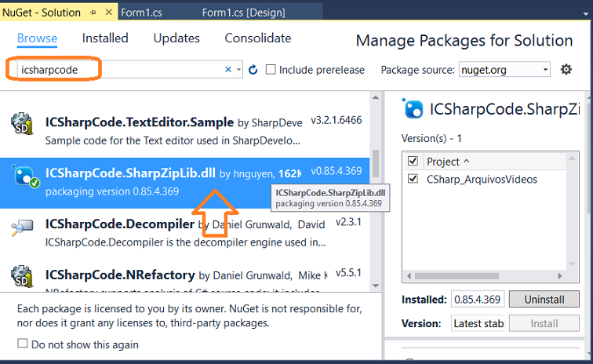
Task: Open NuGet package source settings gear
Action: pos(566,69)
